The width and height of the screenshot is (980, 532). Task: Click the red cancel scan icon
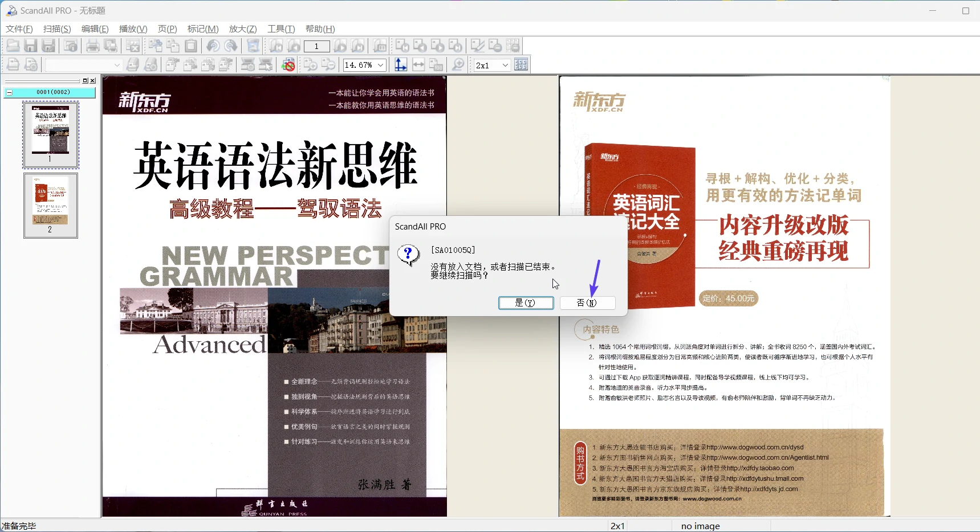click(x=288, y=65)
